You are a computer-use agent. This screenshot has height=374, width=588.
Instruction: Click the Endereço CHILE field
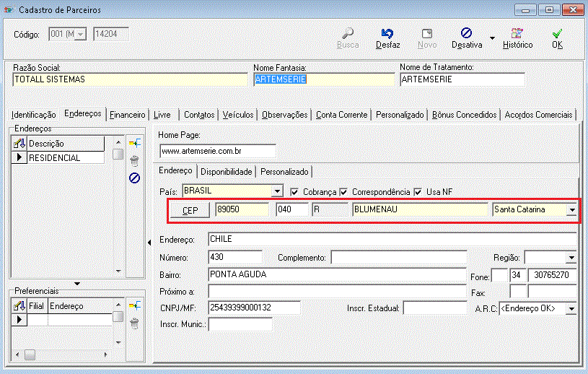coord(392,239)
